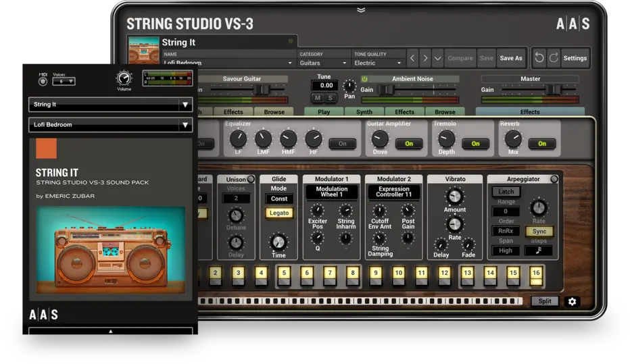Switch to the Ambient Noise Browse tab
This screenshot has height=364, width=630.
tap(445, 112)
